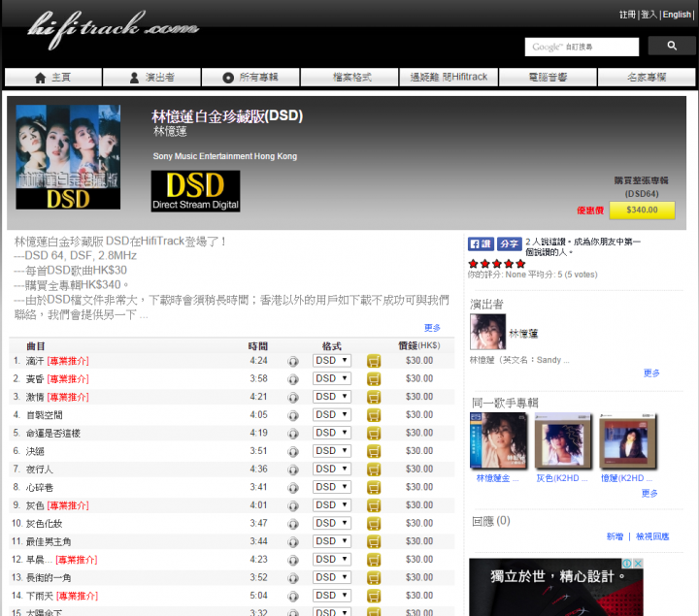Open the Hifitrack FAQ menu item
The width and height of the screenshot is (699, 616).
449,77
